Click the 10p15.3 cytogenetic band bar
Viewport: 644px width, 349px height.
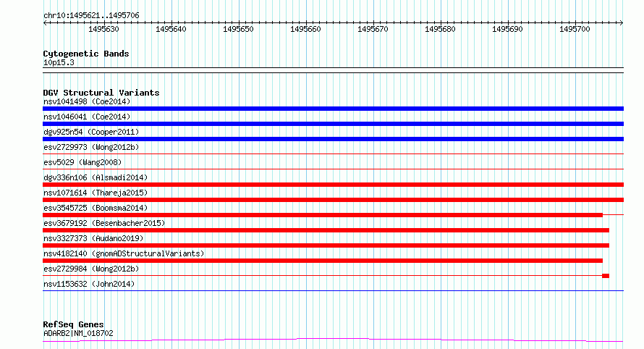point(333,70)
